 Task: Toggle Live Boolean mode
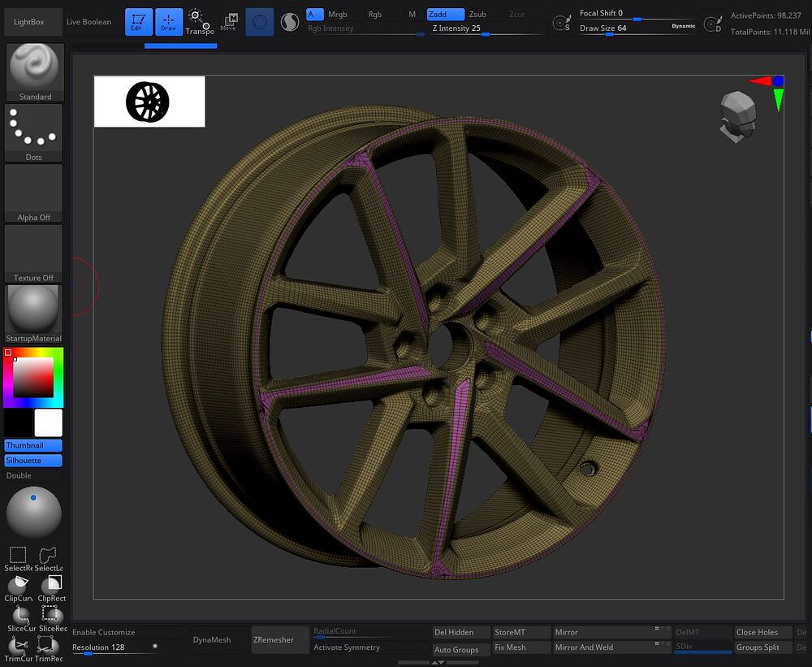tap(89, 22)
